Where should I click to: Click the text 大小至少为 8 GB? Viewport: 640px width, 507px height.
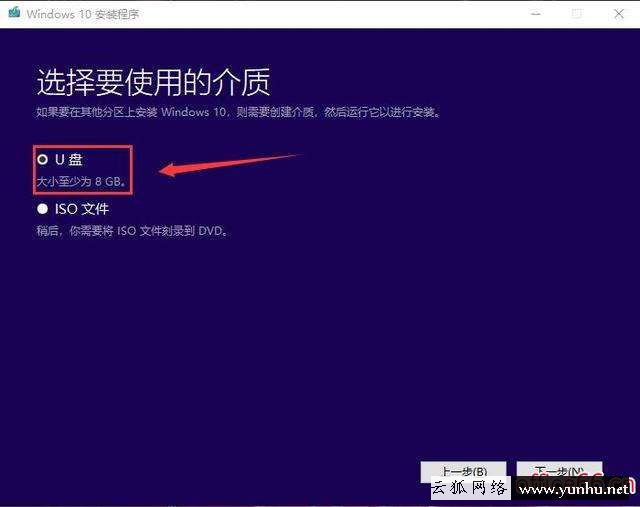(x=81, y=181)
